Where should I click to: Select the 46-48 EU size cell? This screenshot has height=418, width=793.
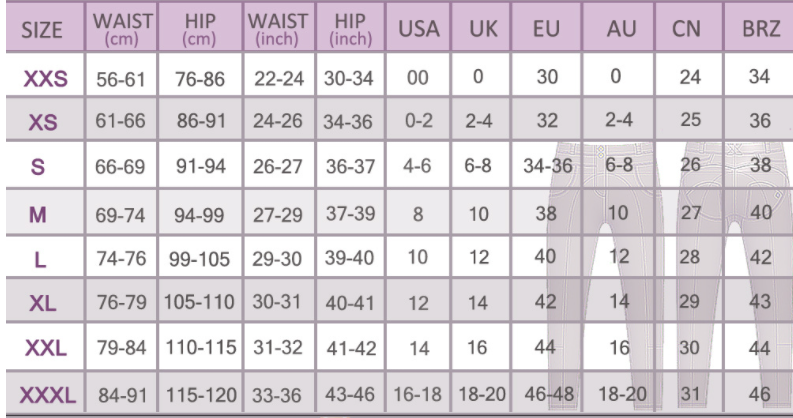(x=546, y=395)
